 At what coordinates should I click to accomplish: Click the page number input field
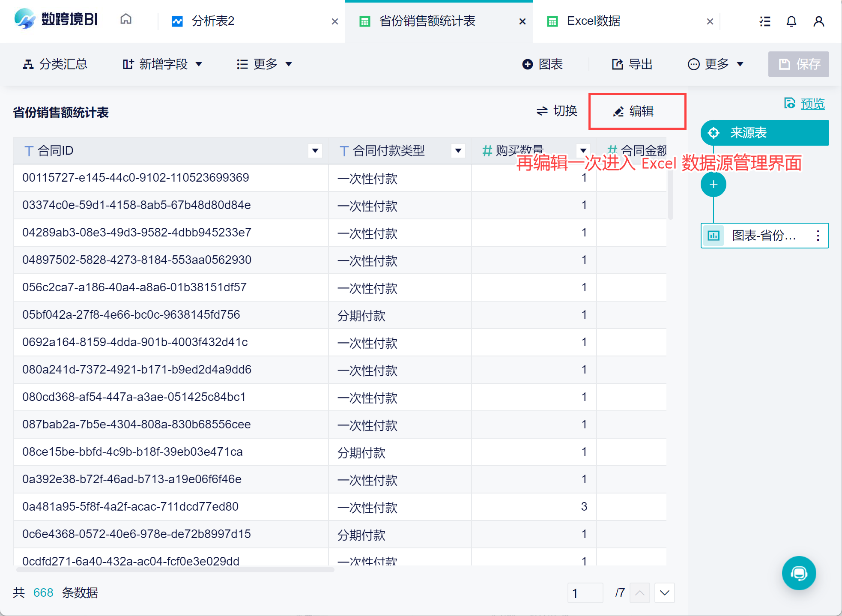click(x=585, y=593)
